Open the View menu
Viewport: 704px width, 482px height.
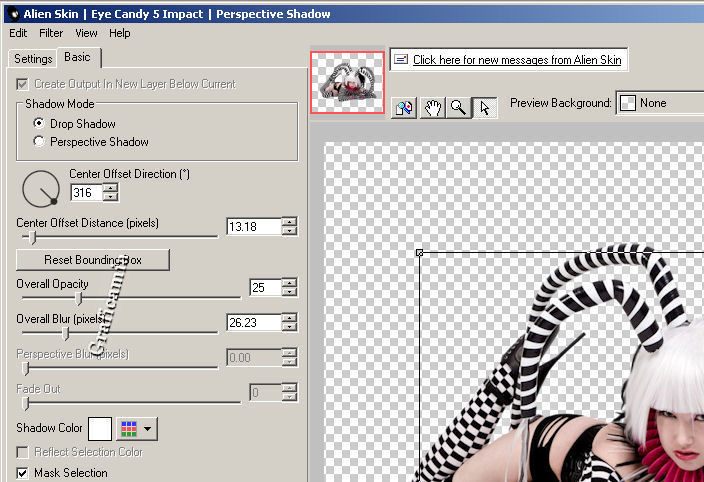(86, 33)
